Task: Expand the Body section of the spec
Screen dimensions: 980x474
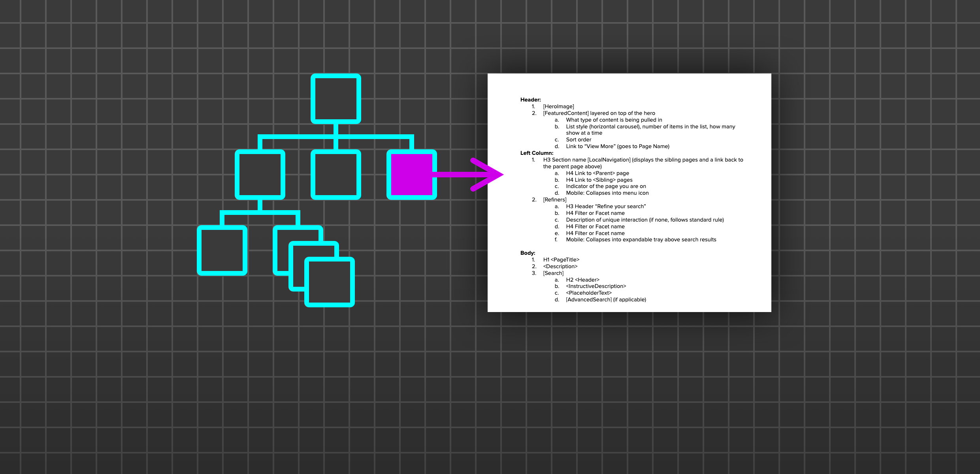Action: [528, 253]
